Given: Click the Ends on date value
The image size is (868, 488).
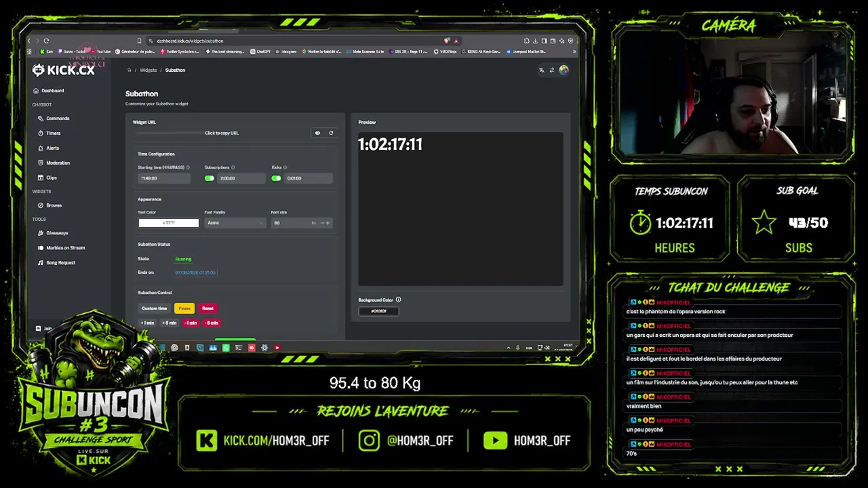Looking at the screenshot, I should tap(195, 272).
